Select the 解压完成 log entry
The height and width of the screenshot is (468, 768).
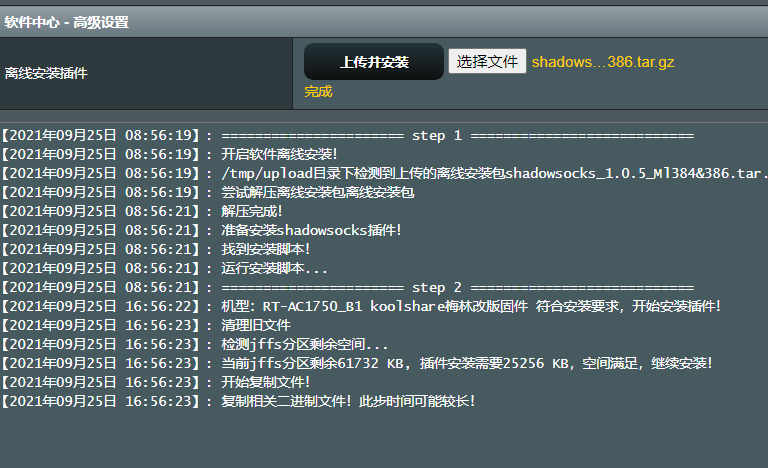(252, 211)
